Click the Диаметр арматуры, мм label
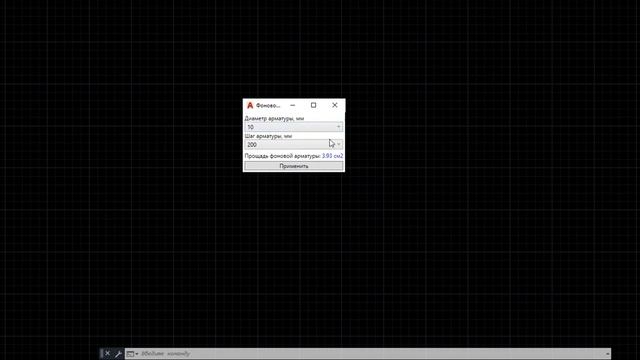Image resolution: width=640 pixels, height=360 pixels. 274,118
